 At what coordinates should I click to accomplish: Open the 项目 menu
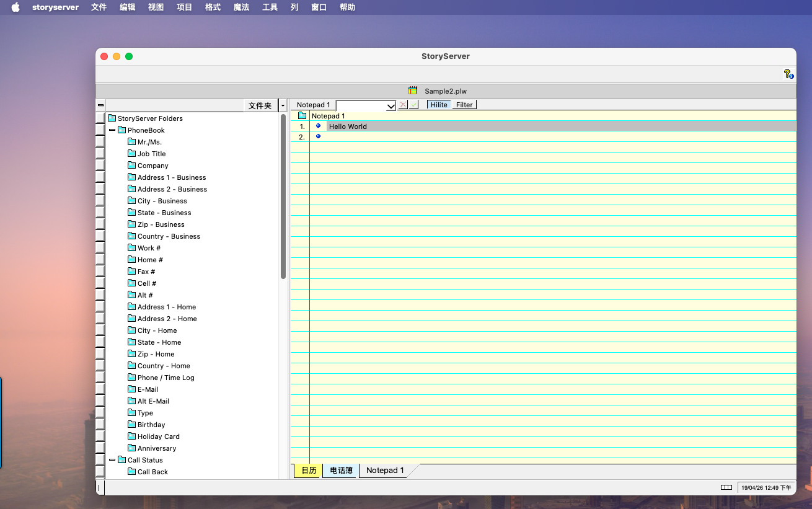click(184, 7)
